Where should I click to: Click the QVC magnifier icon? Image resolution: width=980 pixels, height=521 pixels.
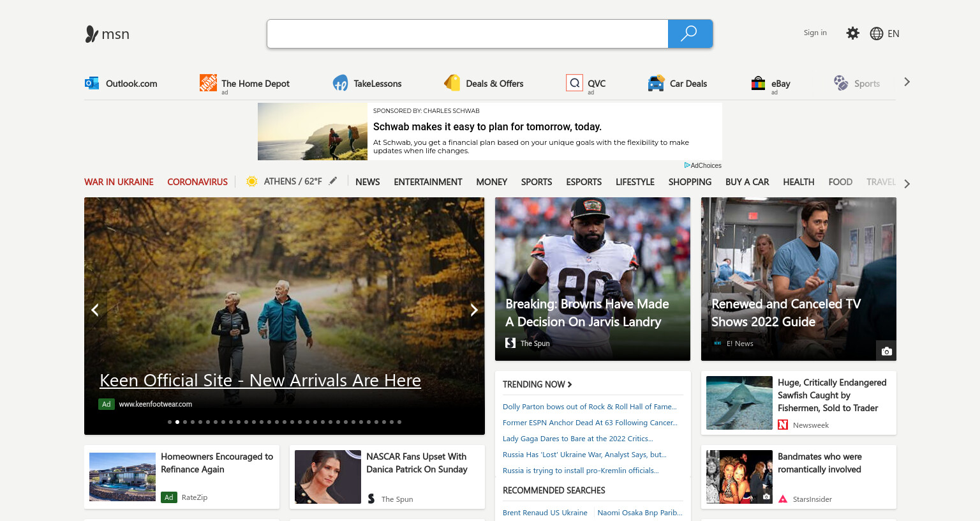574,83
